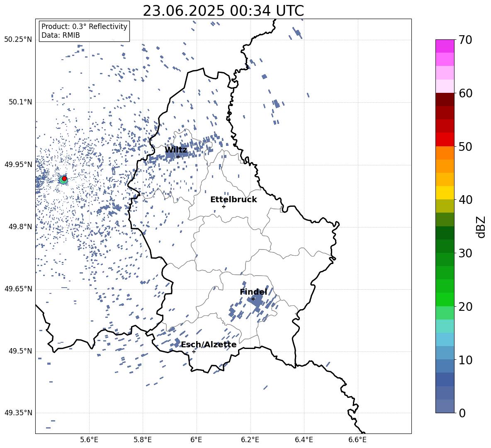Click the yellow 40 dBZ colorbar segment
491x448 pixels.
445,193
